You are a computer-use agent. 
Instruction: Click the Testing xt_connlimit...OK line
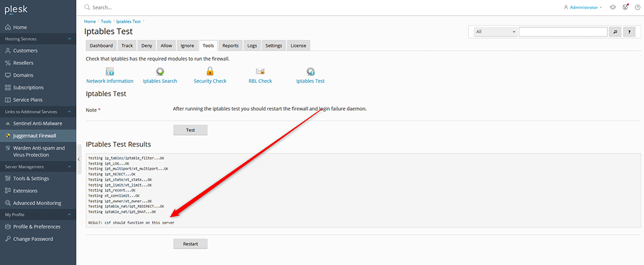tap(114, 196)
